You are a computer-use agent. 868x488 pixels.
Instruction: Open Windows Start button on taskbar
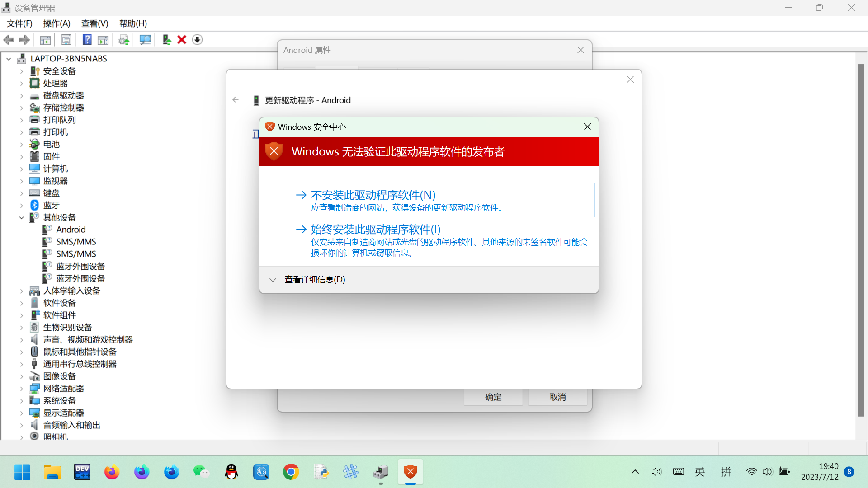tap(22, 472)
